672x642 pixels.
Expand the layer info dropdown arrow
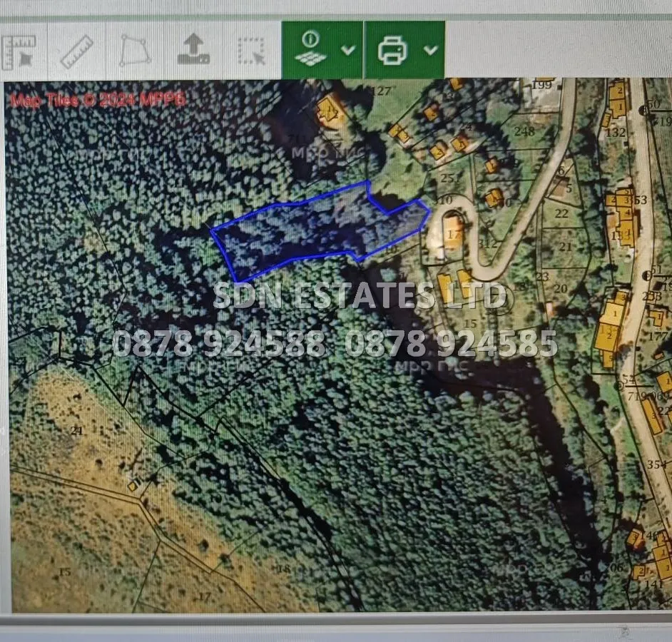(348, 50)
